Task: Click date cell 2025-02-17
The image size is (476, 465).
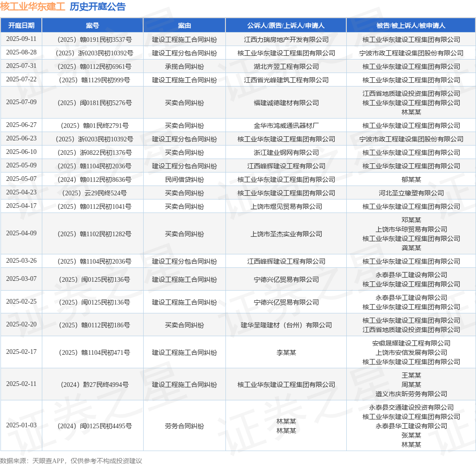Action: 21,352
